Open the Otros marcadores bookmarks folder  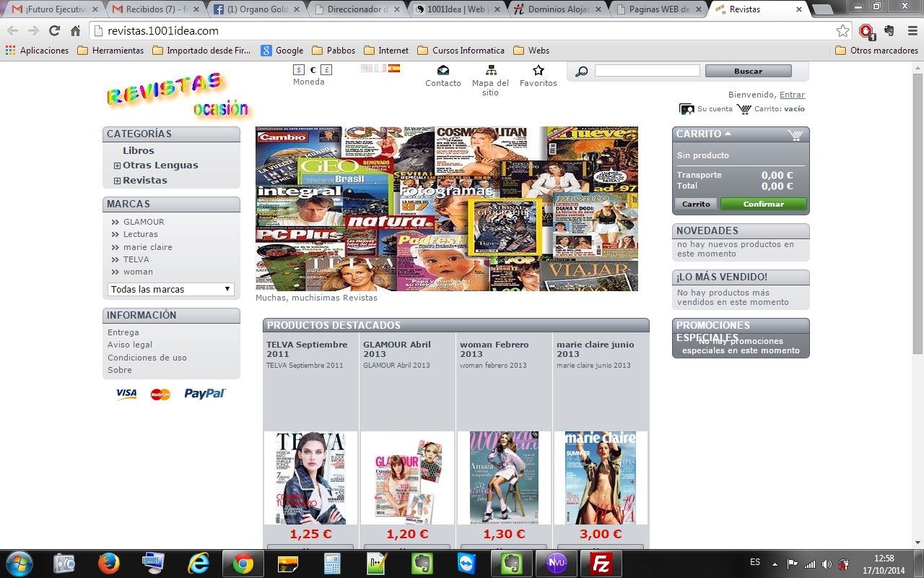[876, 51]
